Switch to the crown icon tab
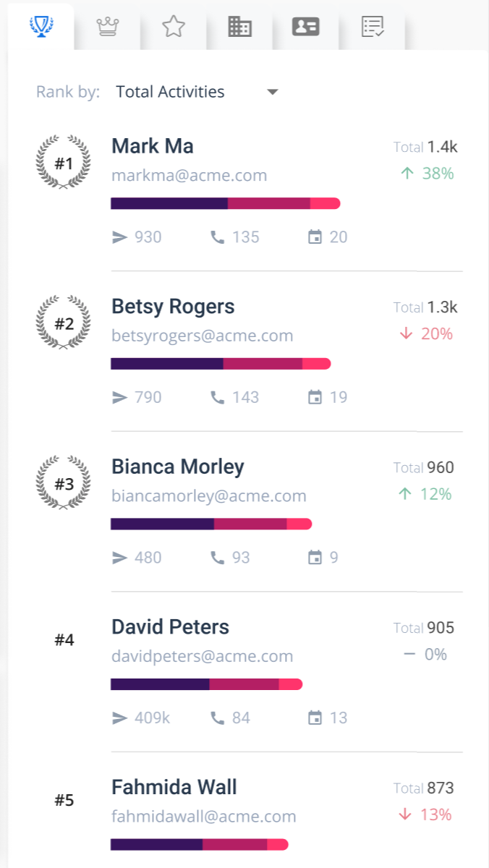 [108, 27]
